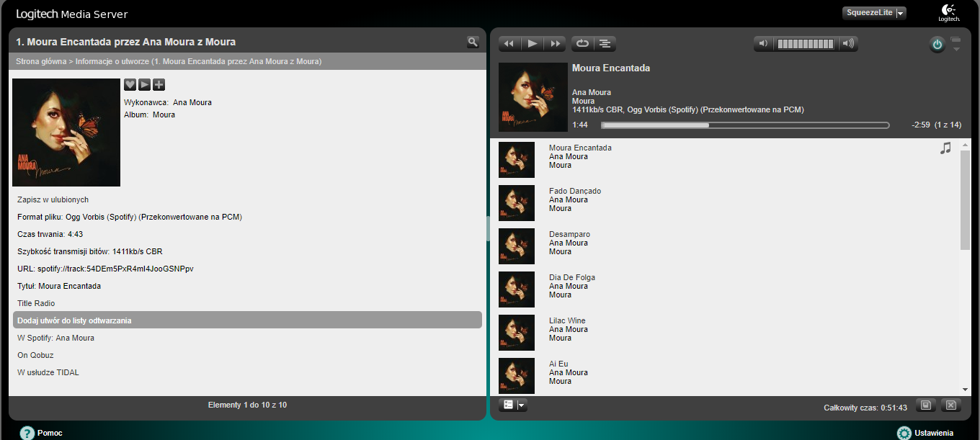Click the pane divider collapse handle
The image size is (980, 440).
coord(488,229)
